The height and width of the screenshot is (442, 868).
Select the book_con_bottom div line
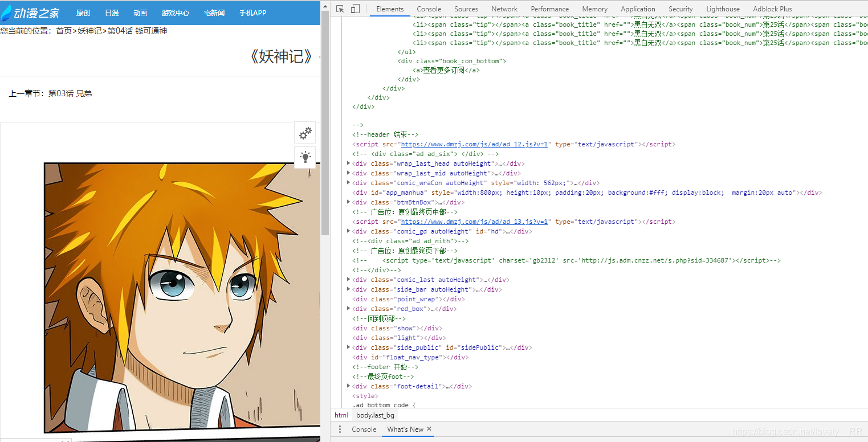(451, 60)
